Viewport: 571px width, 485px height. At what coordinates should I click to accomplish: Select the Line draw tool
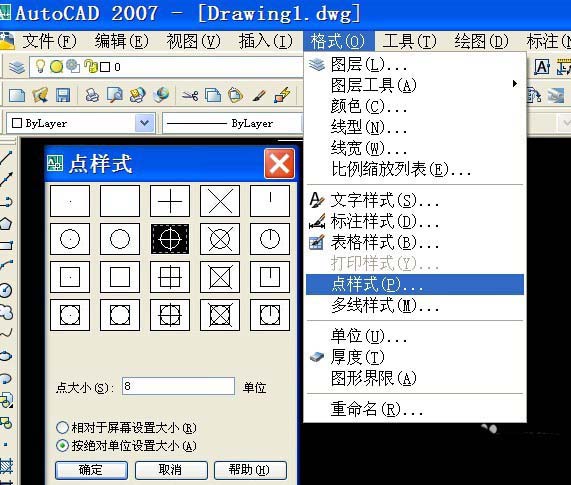(x=6, y=157)
